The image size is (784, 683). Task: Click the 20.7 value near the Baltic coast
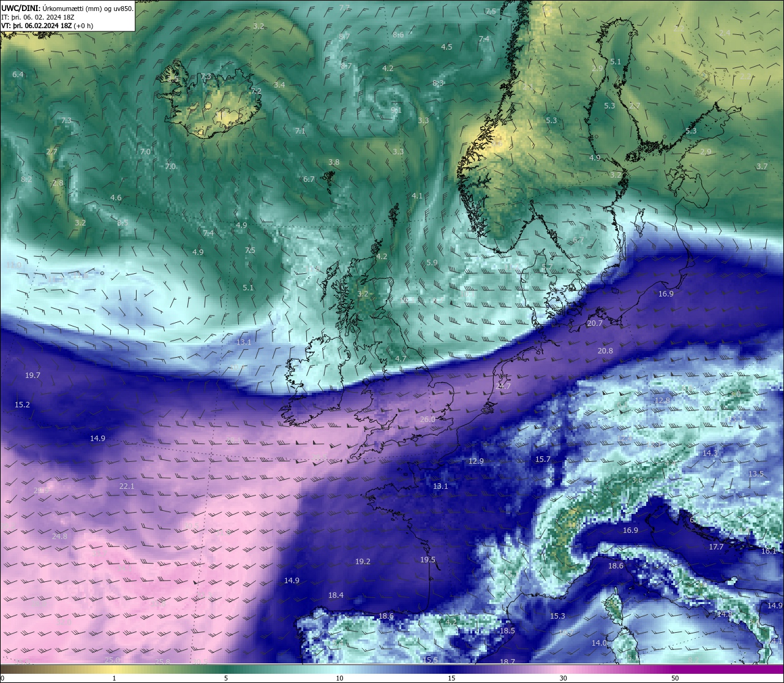point(595,323)
